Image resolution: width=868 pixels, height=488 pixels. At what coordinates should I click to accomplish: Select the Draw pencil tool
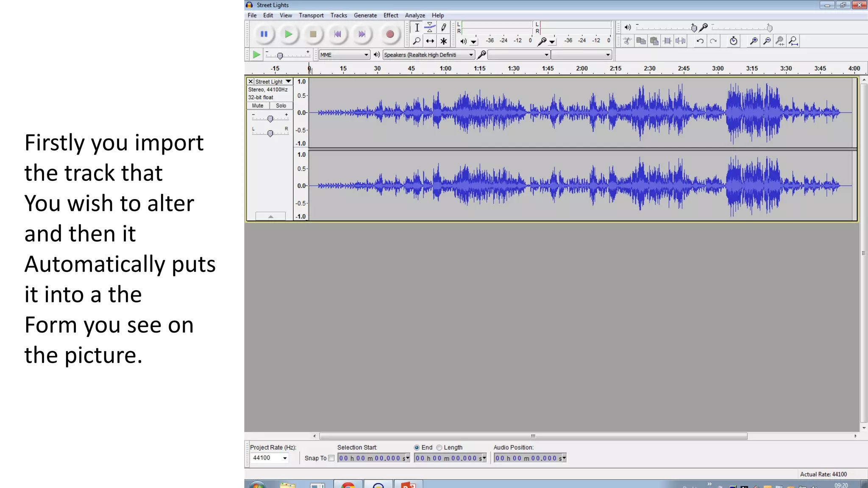tap(443, 28)
